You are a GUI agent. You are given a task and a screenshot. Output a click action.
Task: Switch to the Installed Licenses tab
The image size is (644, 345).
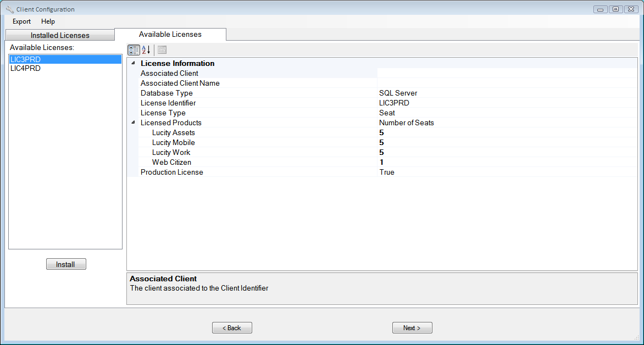tap(60, 35)
